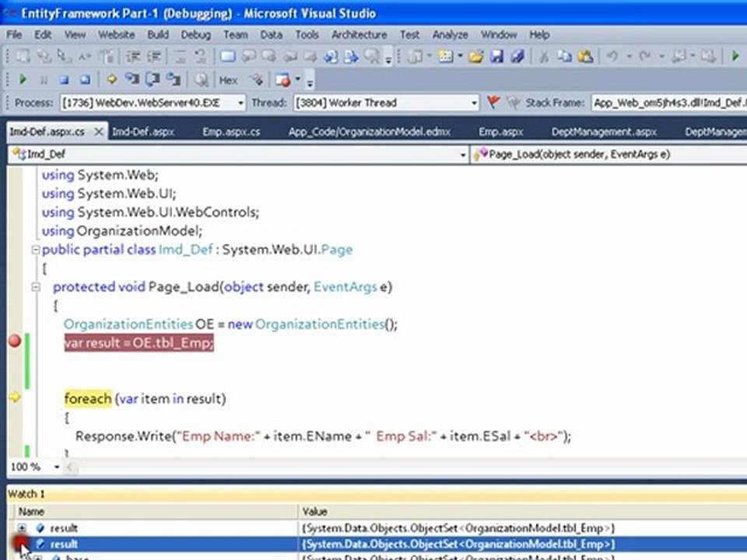Open the Website menu
This screenshot has height=560, width=747.
click(116, 35)
